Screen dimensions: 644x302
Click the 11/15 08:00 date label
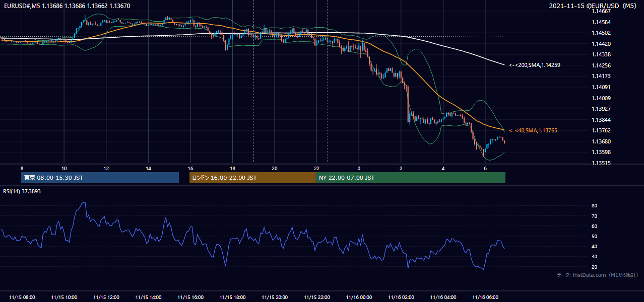[x=22, y=297]
